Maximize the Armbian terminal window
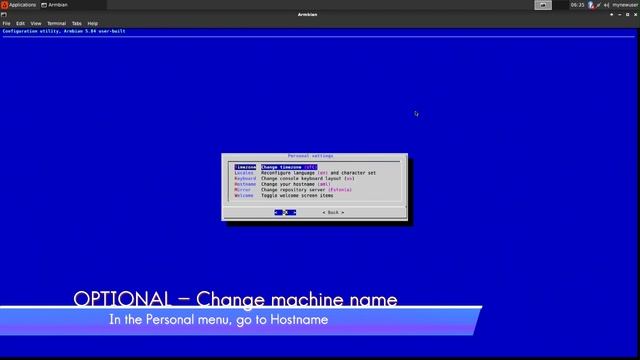640x360 pixels. coord(627,14)
